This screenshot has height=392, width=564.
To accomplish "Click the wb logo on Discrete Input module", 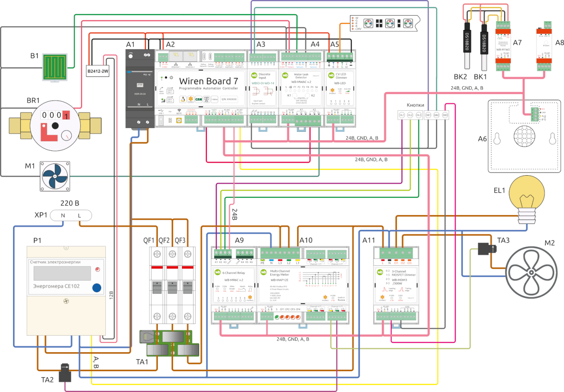I will pyautogui.click(x=254, y=75).
